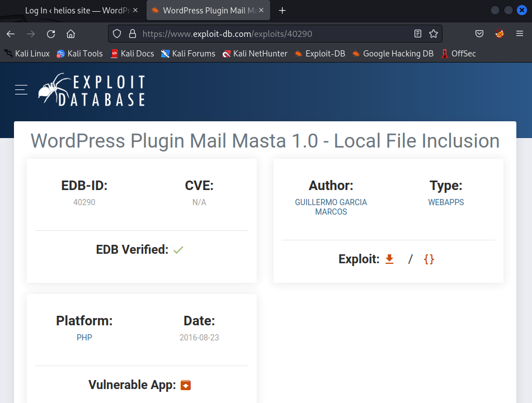Open the Exploit Database hamburger menu
Viewport: 532px width, 403px height.
point(21,89)
